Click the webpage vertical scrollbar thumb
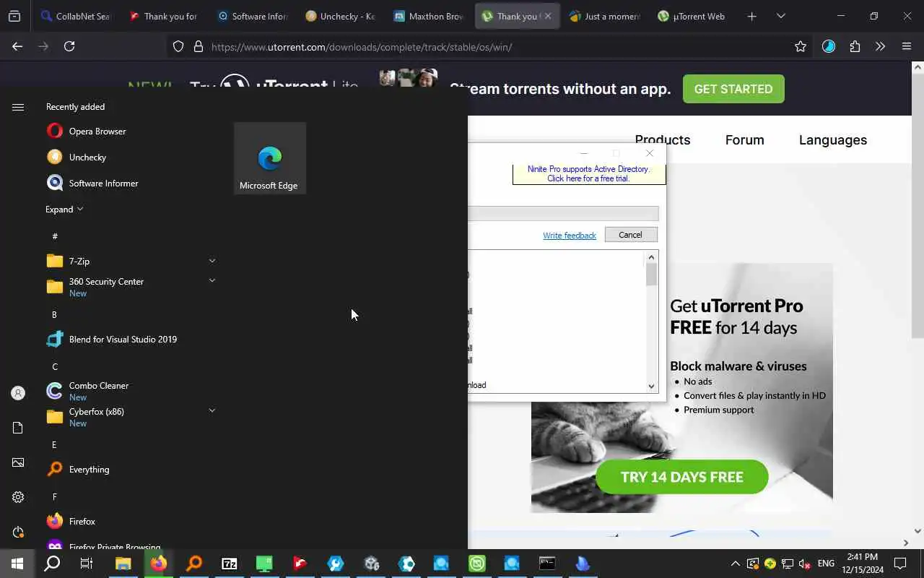This screenshot has height=578, width=924. 918,206
